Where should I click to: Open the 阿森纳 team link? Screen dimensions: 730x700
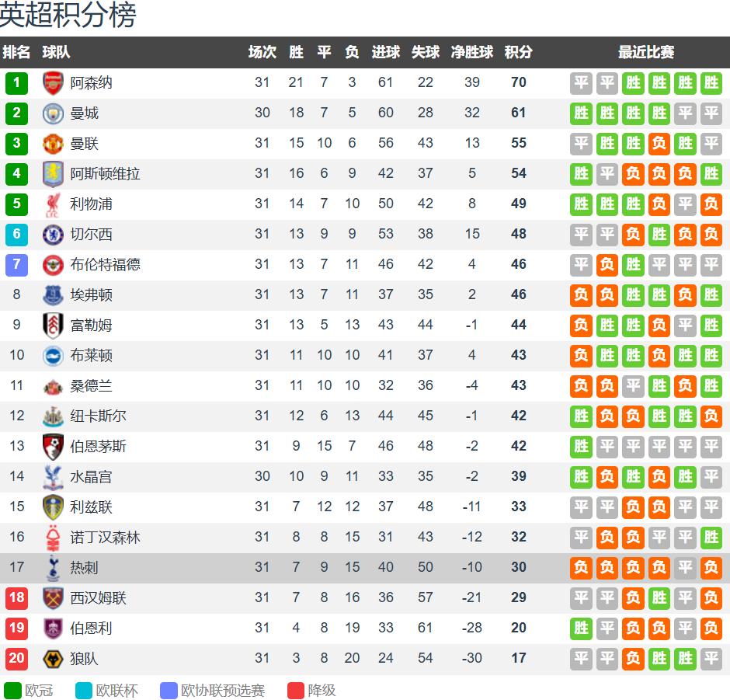[91, 83]
